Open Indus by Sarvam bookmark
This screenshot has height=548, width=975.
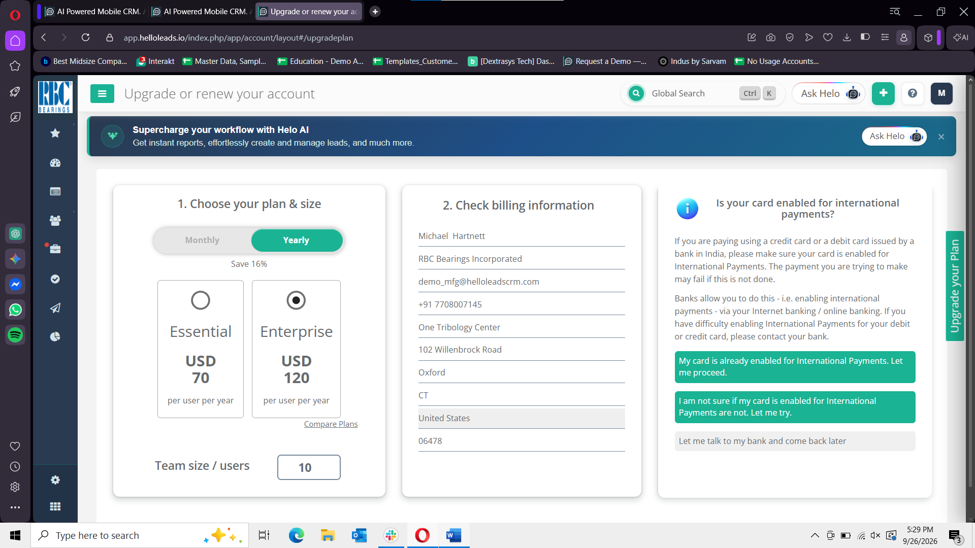tap(692, 61)
